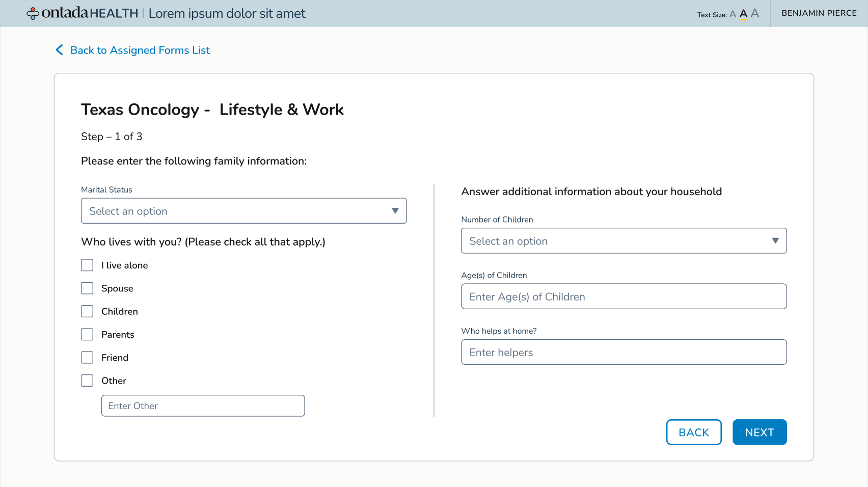Click the Ontada Health wordmark
This screenshot has width=868, height=487.
(x=90, y=13)
